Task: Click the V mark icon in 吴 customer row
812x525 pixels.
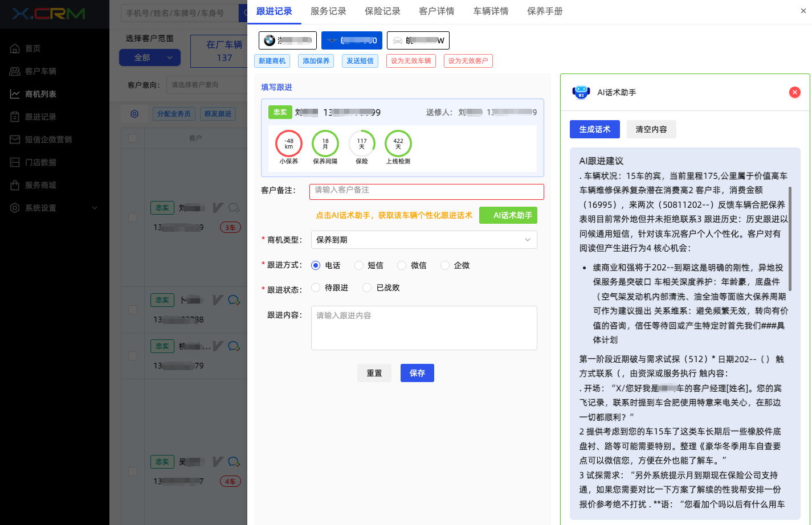Action: point(218,461)
